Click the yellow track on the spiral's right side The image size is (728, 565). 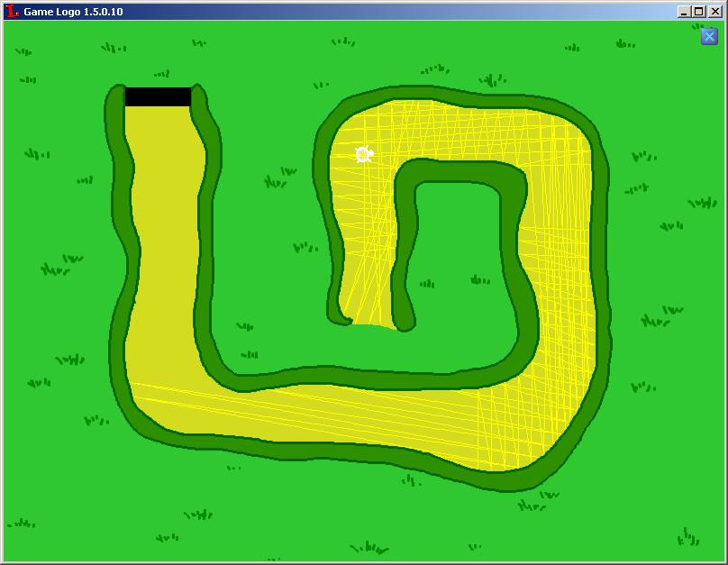(563, 270)
